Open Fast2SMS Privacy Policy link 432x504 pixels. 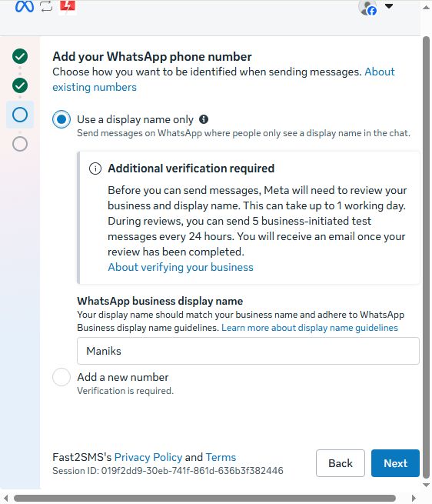148,457
